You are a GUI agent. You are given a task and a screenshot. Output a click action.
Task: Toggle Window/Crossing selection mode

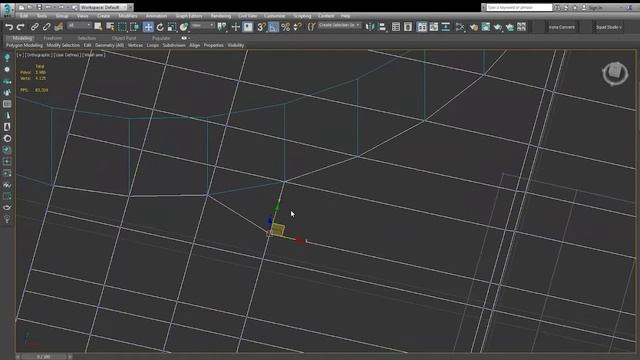pos(134,27)
